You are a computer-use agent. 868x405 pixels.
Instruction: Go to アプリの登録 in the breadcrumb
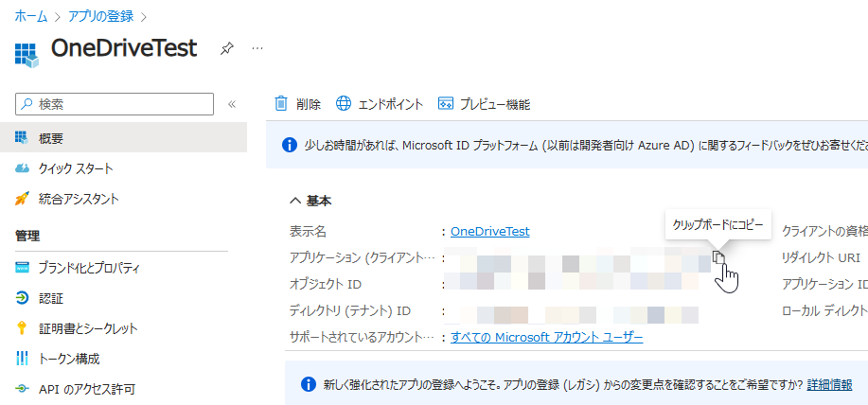[x=100, y=16]
